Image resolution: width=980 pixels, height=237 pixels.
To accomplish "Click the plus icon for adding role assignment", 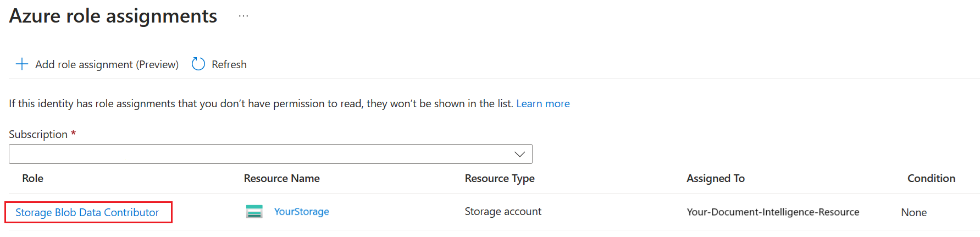I will [22, 64].
